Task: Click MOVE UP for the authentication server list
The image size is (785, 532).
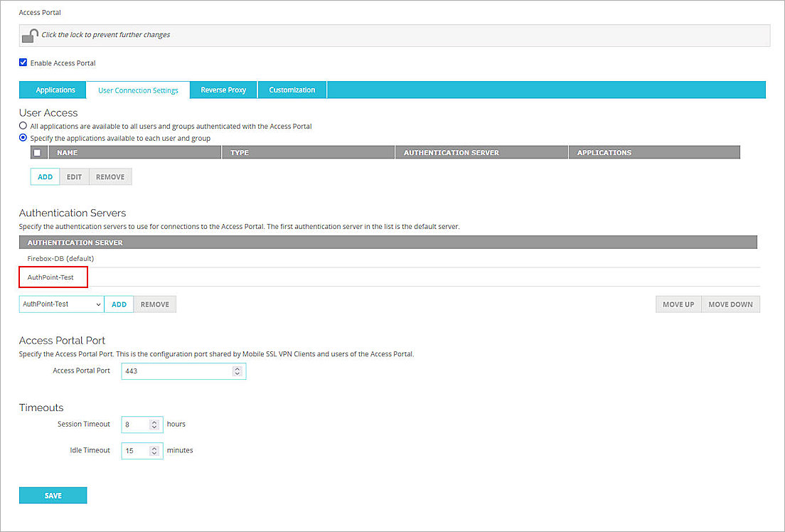Action: (x=678, y=304)
